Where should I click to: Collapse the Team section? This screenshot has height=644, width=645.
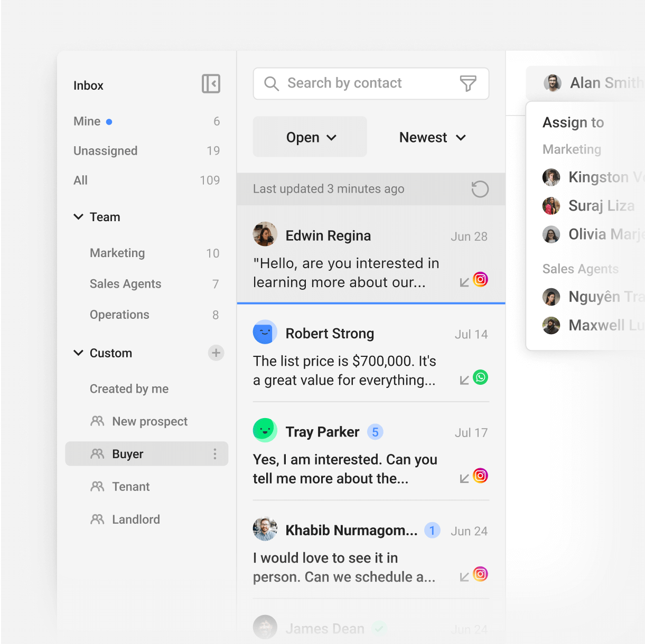pos(79,217)
